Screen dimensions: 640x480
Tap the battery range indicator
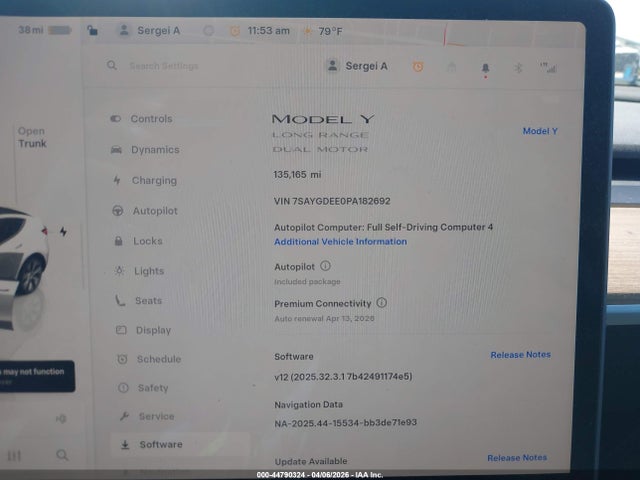tap(45, 30)
